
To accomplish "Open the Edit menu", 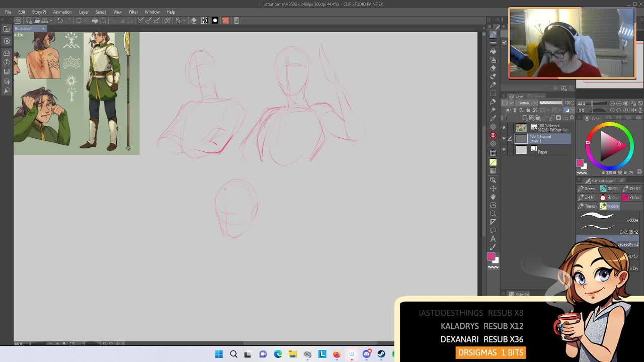I will click(x=22, y=12).
